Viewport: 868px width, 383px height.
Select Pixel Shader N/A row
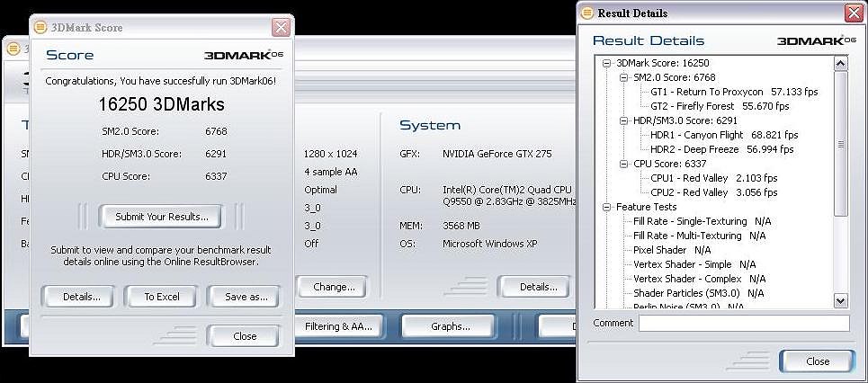(x=673, y=250)
